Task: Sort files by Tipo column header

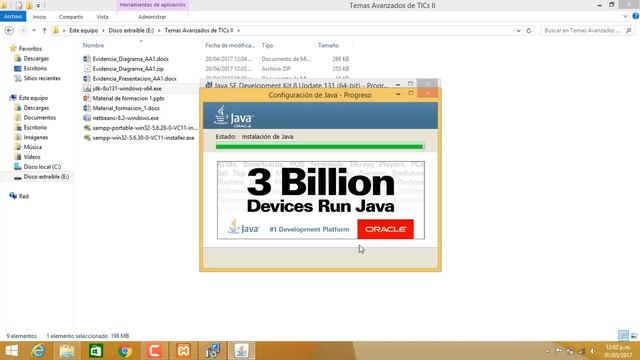Action: 267,45
